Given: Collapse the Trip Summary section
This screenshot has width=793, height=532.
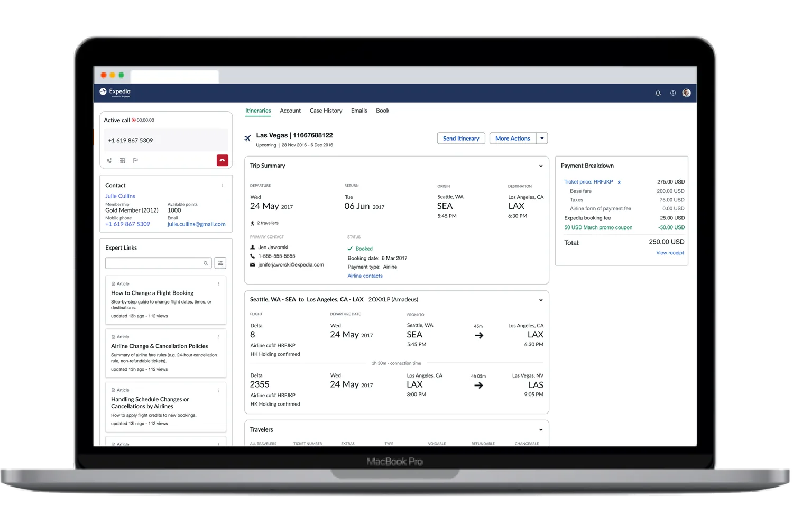Looking at the screenshot, I should pos(541,166).
